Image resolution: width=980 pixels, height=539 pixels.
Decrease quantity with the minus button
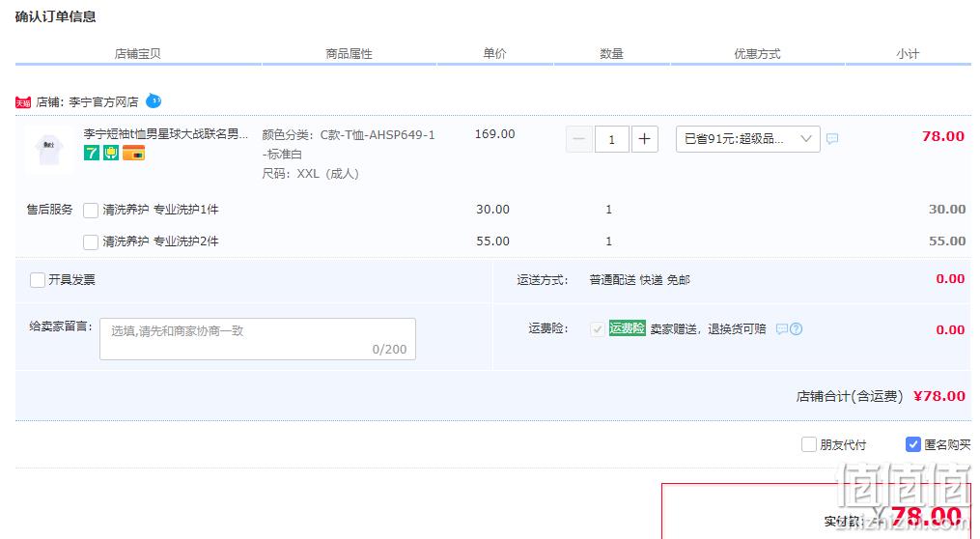pos(578,139)
